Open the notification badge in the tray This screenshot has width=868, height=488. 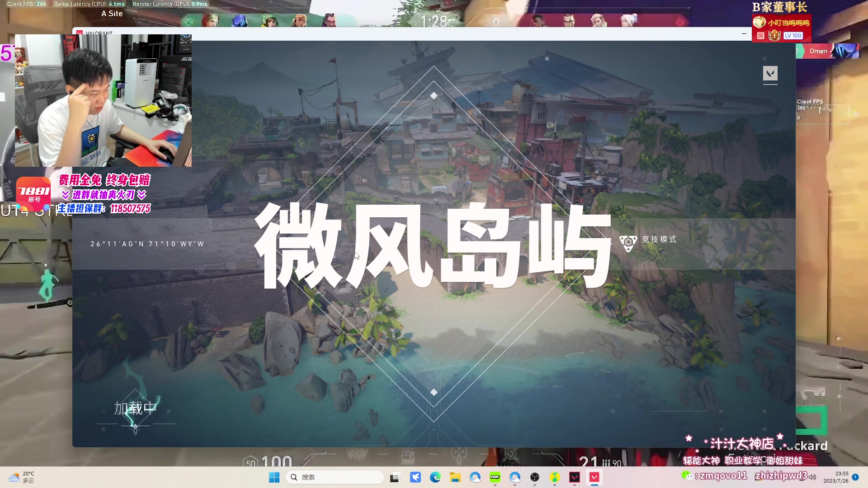point(855,477)
